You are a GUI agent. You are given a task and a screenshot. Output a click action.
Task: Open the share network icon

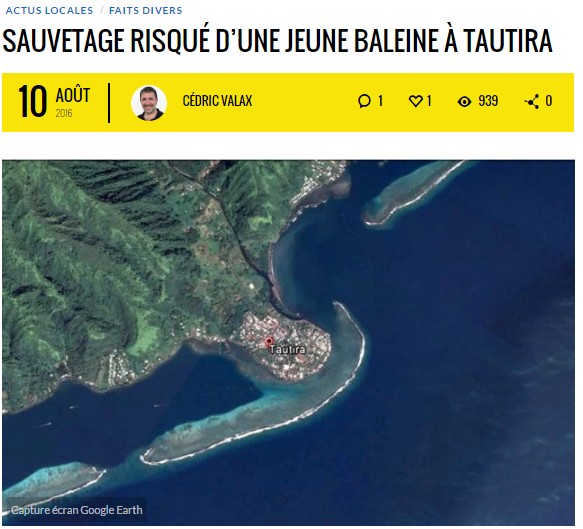[x=532, y=101]
